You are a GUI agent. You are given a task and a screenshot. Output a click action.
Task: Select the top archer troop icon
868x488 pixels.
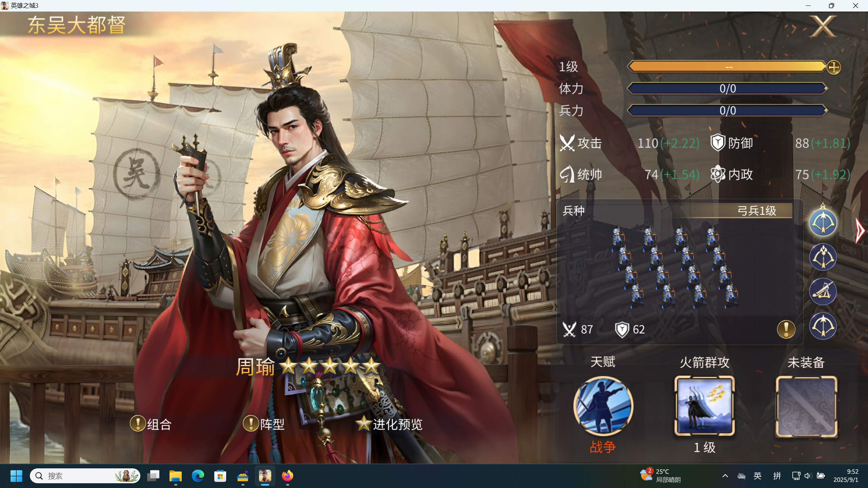pos(823,223)
